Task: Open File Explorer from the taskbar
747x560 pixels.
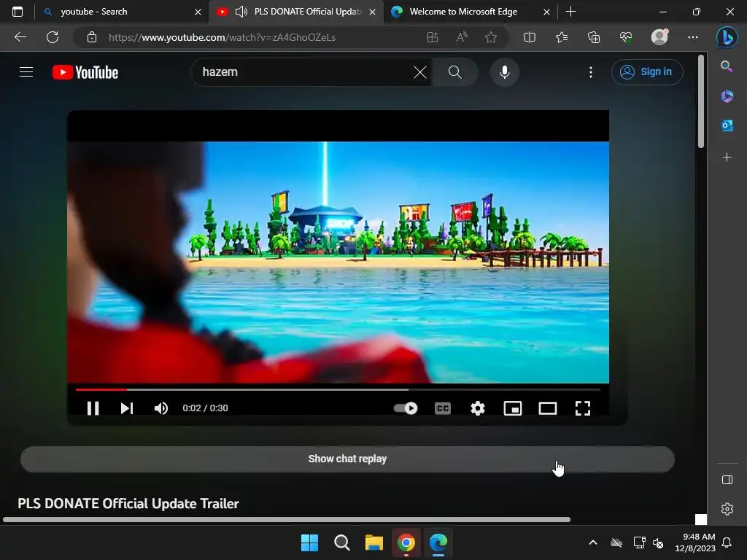Action: [374, 542]
